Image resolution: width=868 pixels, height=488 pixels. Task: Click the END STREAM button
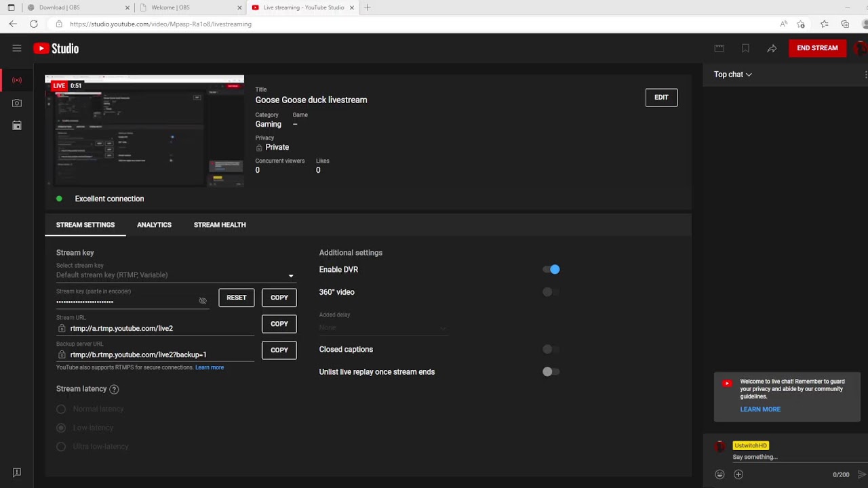(817, 48)
